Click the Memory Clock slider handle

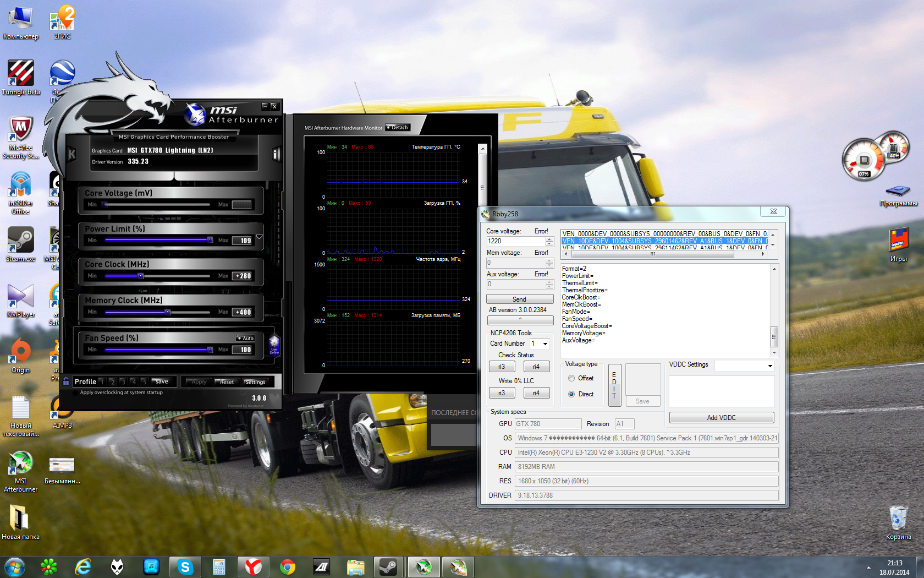click(x=168, y=312)
